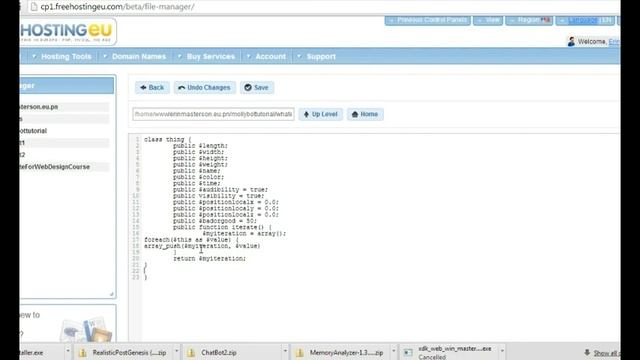Click zip file icon of ChatBot2.zip

(191, 353)
